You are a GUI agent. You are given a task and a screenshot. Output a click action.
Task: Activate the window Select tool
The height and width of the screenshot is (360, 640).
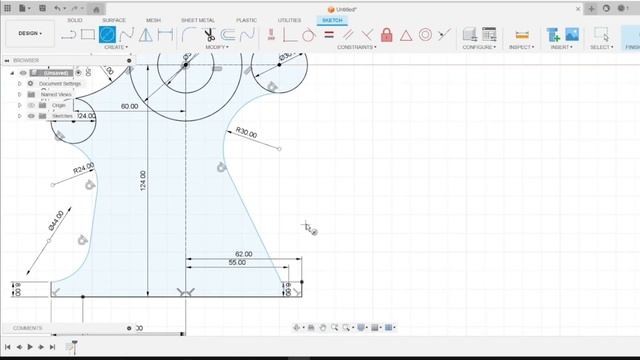point(601,34)
